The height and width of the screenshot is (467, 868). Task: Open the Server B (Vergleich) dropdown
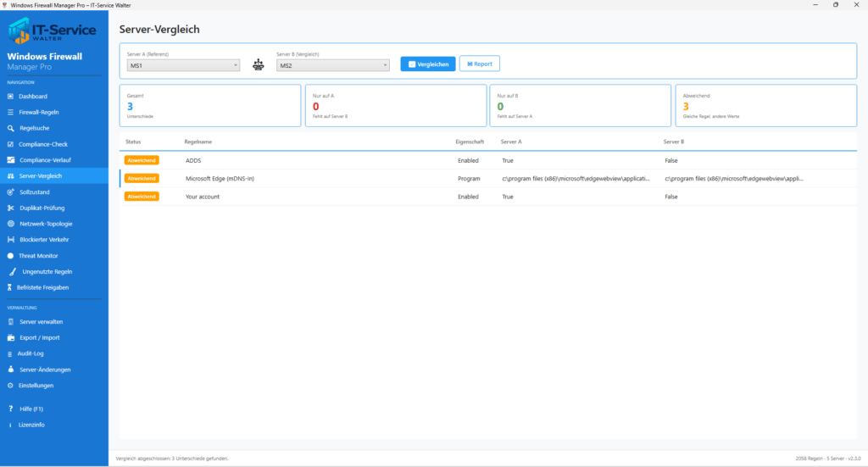[332, 65]
